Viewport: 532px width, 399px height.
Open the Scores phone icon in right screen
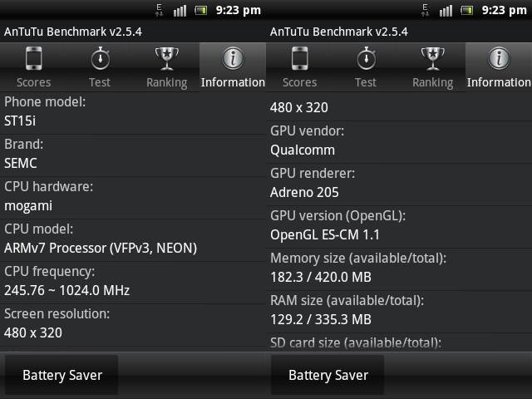[x=299, y=58]
